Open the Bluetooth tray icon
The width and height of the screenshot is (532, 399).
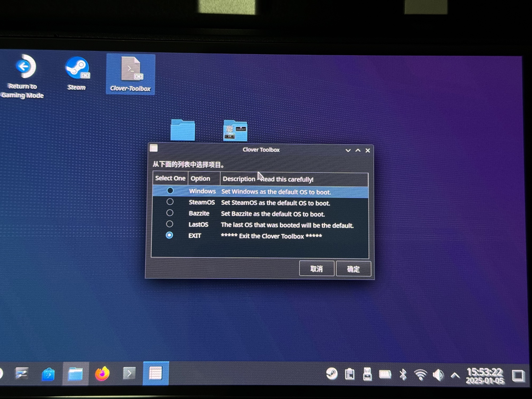pos(403,375)
